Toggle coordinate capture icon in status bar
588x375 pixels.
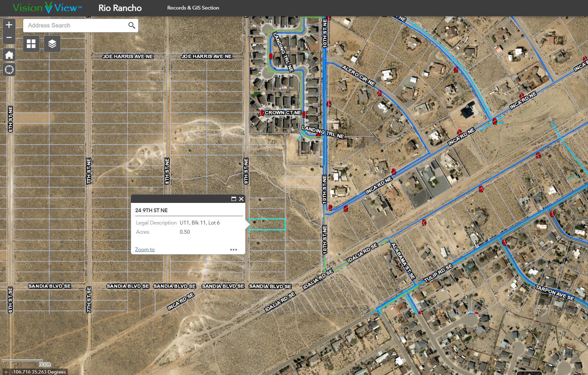click(x=6, y=372)
